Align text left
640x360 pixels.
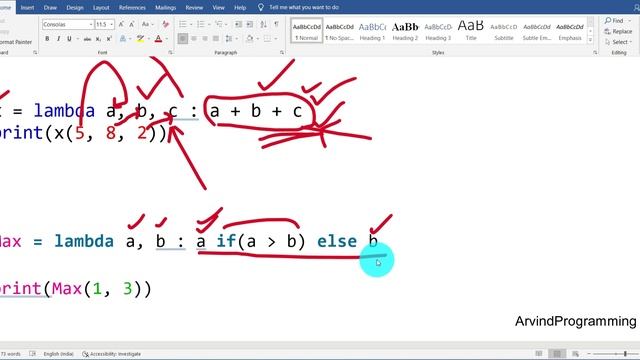(x=183, y=39)
